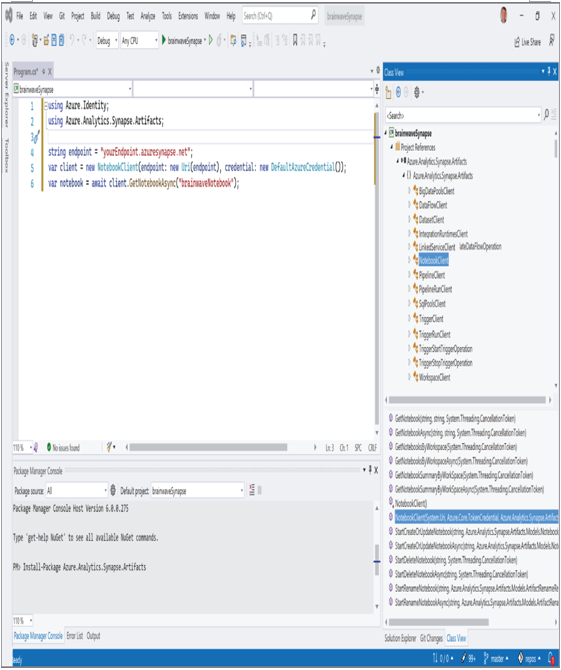Screen dimensions: 561x670
Task: Toggle pin on Program.cs tab
Action: click(x=44, y=71)
